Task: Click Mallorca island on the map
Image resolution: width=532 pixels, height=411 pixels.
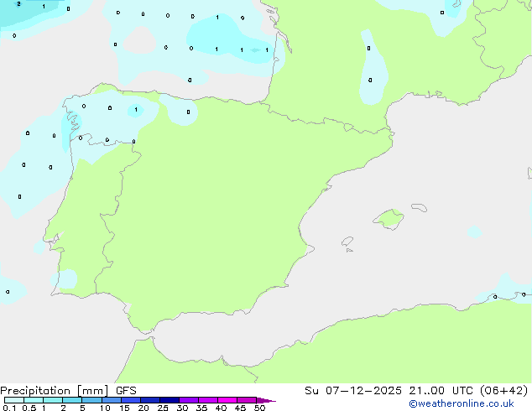Action: 389,220
